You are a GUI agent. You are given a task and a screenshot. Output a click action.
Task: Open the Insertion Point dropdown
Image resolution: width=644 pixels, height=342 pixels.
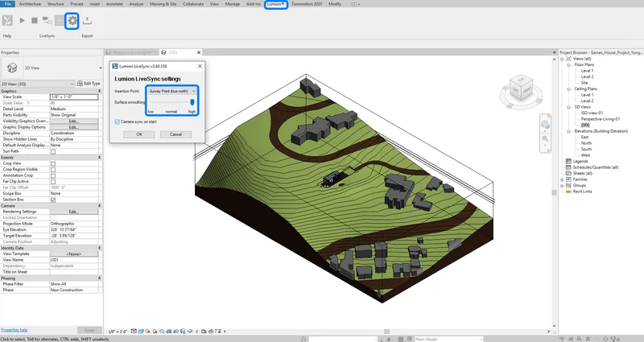point(172,91)
